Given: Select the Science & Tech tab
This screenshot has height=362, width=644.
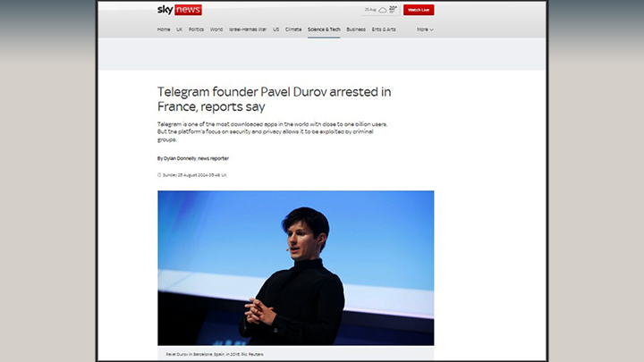Looking at the screenshot, I should click(324, 29).
